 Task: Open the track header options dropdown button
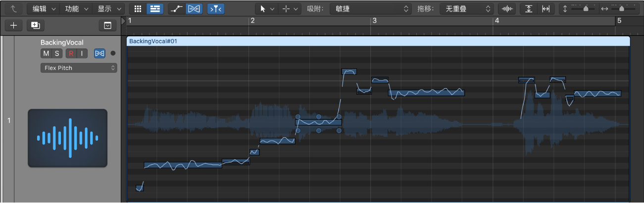coord(108,25)
